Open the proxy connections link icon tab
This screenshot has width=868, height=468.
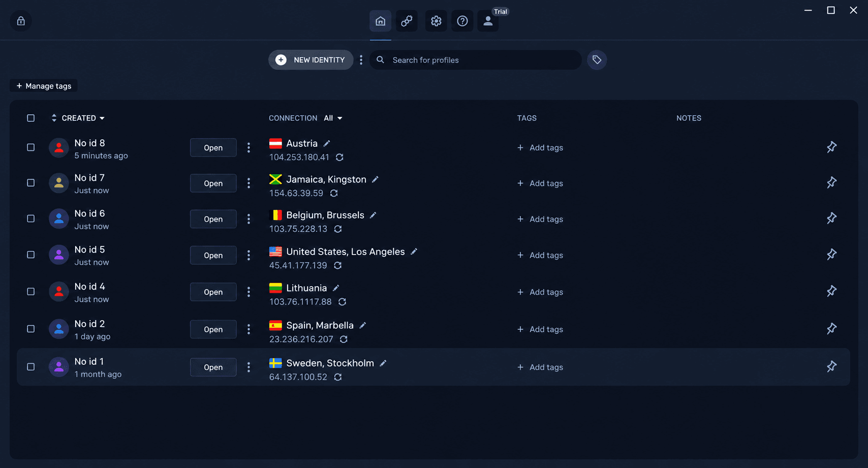407,21
